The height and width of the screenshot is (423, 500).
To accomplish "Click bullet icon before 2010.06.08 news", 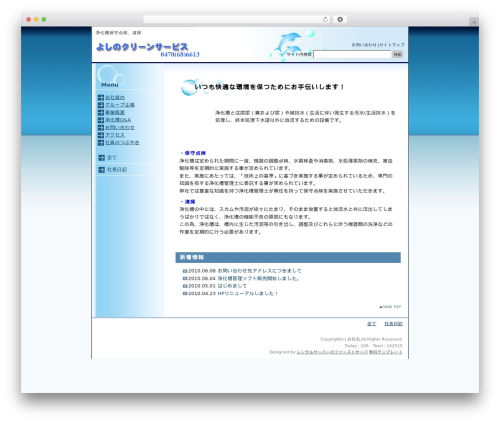I will click(x=185, y=271).
